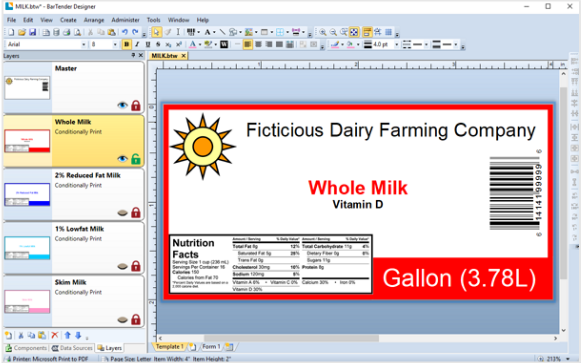Add a new layer in Layers panel
The image size is (583, 363).
click(9, 335)
